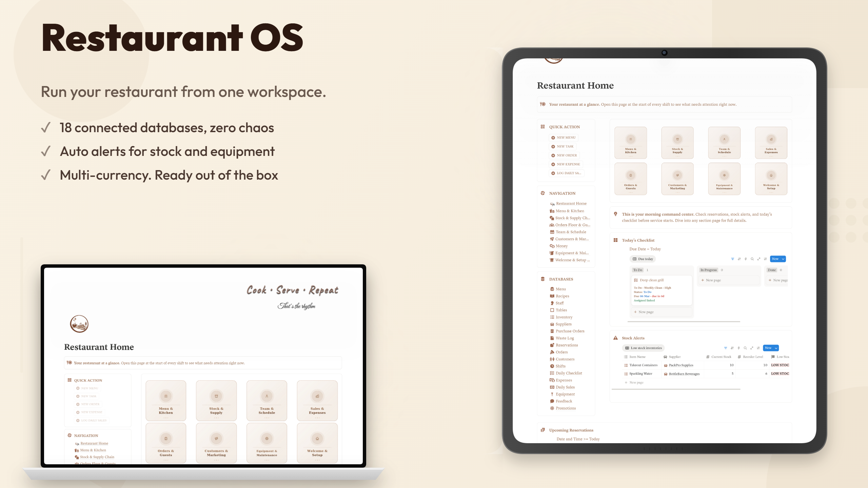Click the Sales & Expenses card on the laptop
This screenshot has height=488, width=868.
tap(317, 401)
